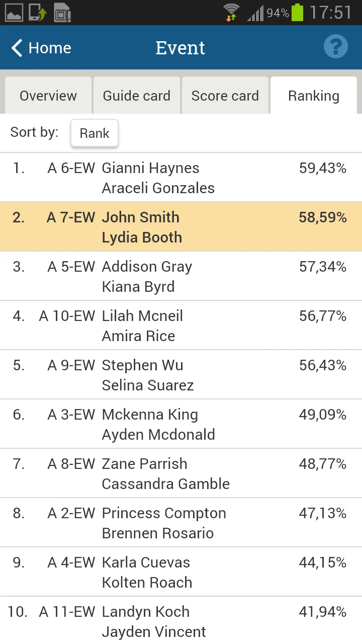Screen dimensions: 362x644
Task: Switch to the Overview tab
Action: (48, 96)
